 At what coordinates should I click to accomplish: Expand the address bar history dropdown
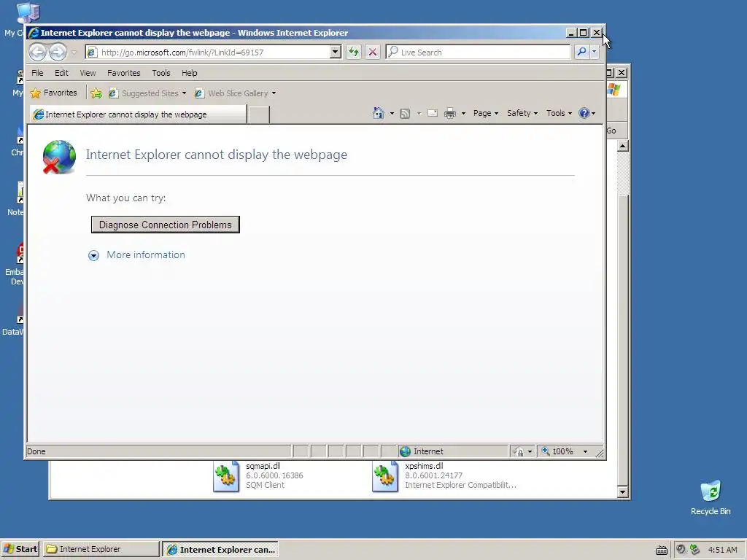[x=336, y=52]
